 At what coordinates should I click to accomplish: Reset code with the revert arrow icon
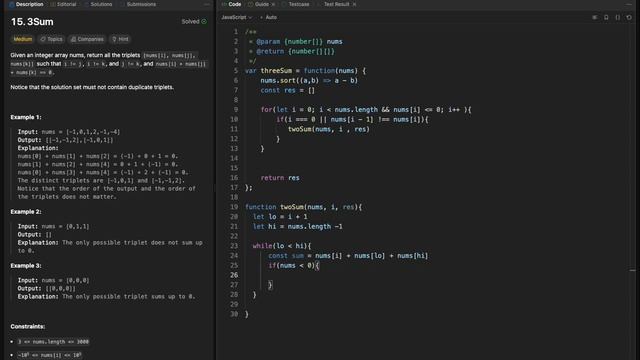point(629,17)
